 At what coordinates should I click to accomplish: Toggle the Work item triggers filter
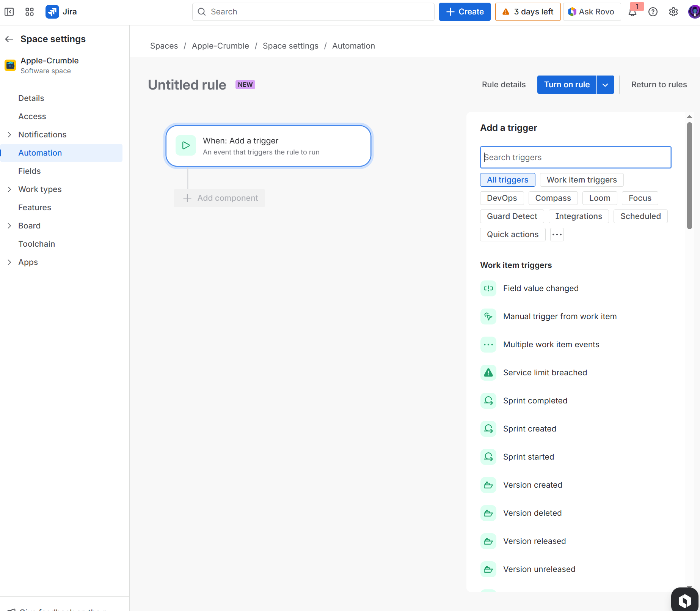coord(581,180)
